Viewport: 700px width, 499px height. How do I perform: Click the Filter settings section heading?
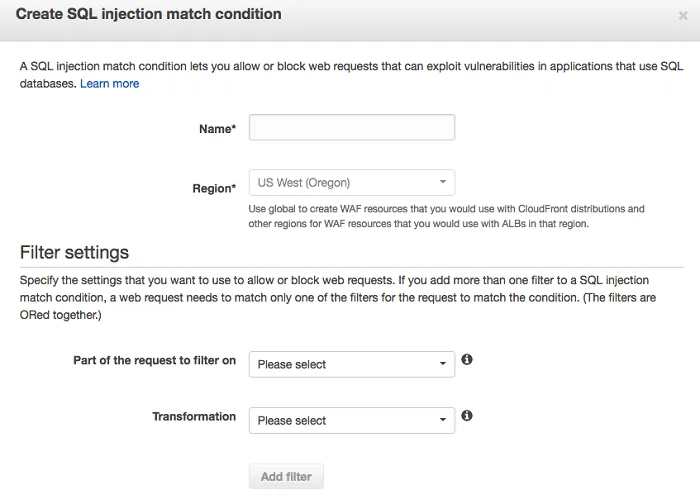click(74, 252)
